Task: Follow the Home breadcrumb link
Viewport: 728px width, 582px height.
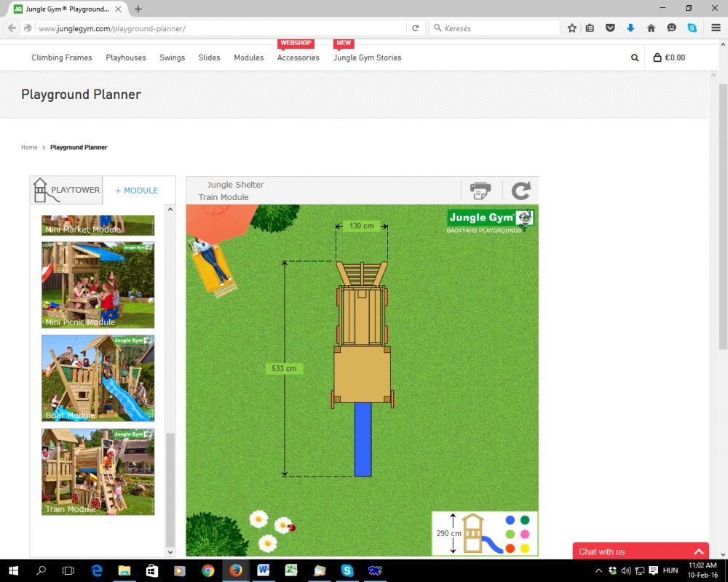Action: (x=29, y=147)
